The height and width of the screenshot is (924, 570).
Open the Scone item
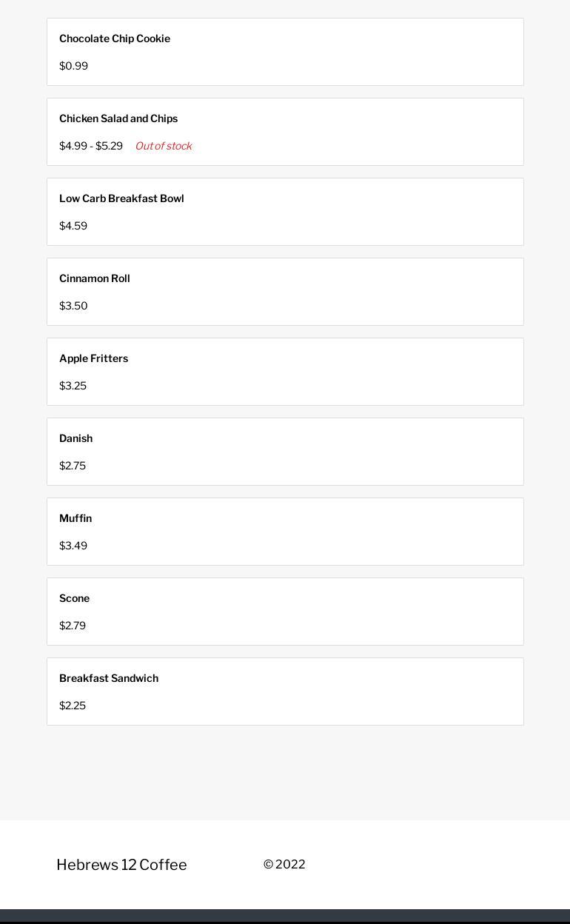click(74, 598)
